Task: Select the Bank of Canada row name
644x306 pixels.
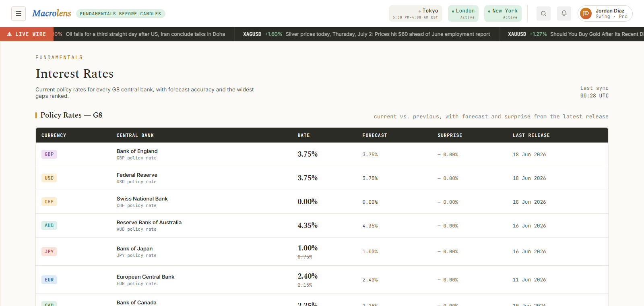Action: tap(136, 303)
